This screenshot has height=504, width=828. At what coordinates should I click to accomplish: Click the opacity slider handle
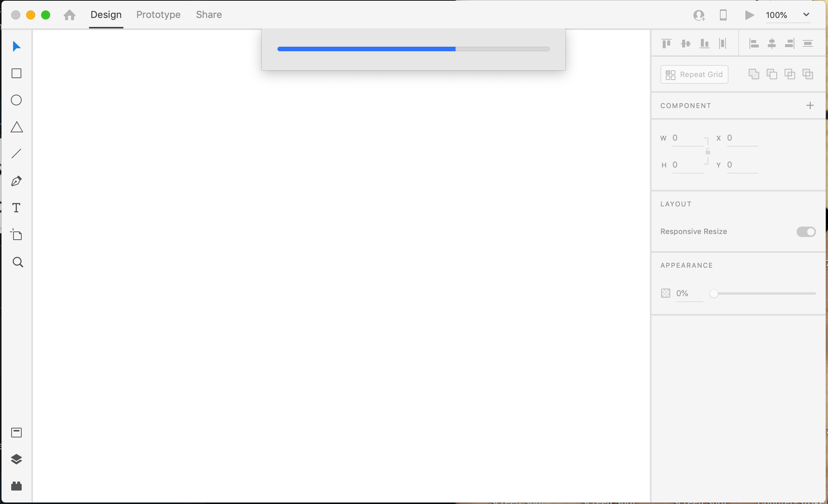714,294
